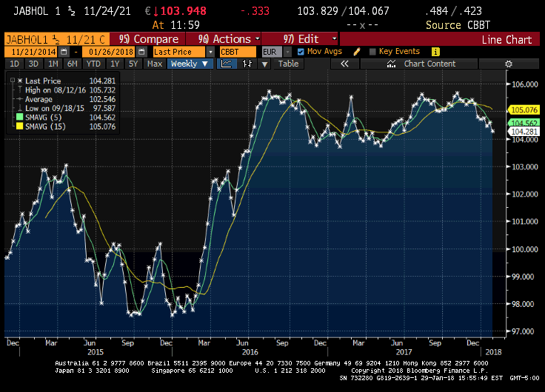The image size is (545, 392).
Task: Click the CBBT source field
Action: point(238,52)
